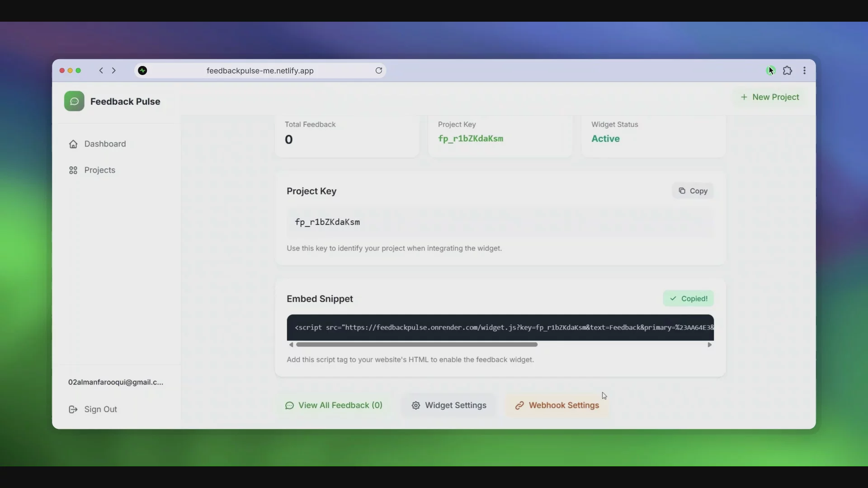Click the Dashboard home icon

click(73, 144)
